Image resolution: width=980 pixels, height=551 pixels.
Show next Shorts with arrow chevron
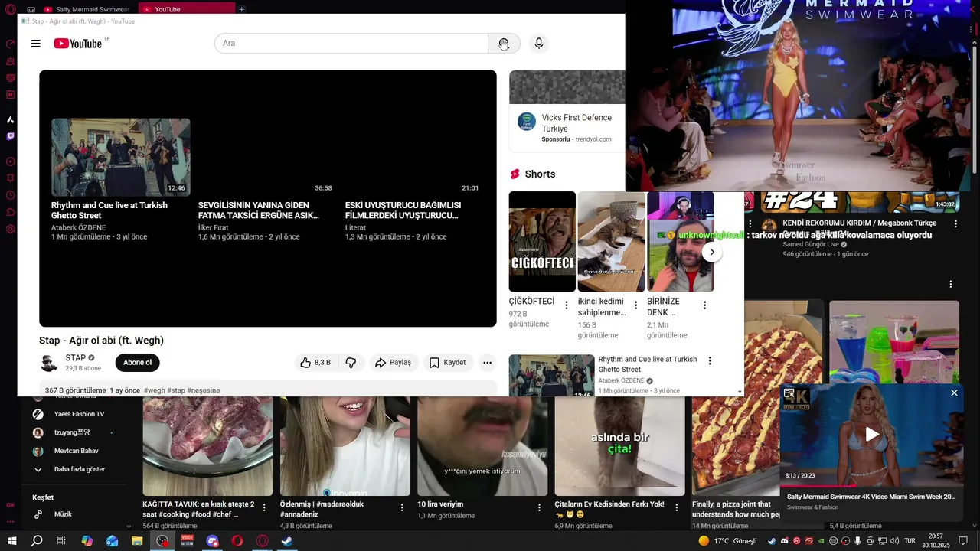tap(712, 252)
